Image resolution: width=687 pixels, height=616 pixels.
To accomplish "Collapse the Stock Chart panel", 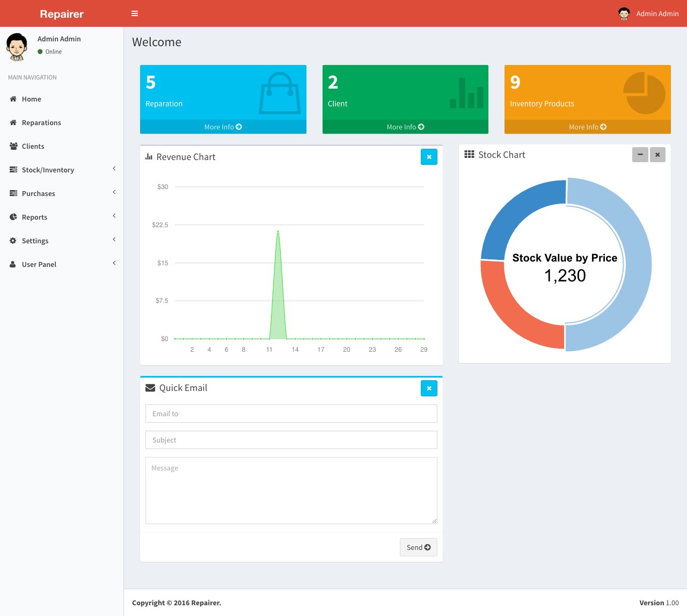I will click(640, 155).
